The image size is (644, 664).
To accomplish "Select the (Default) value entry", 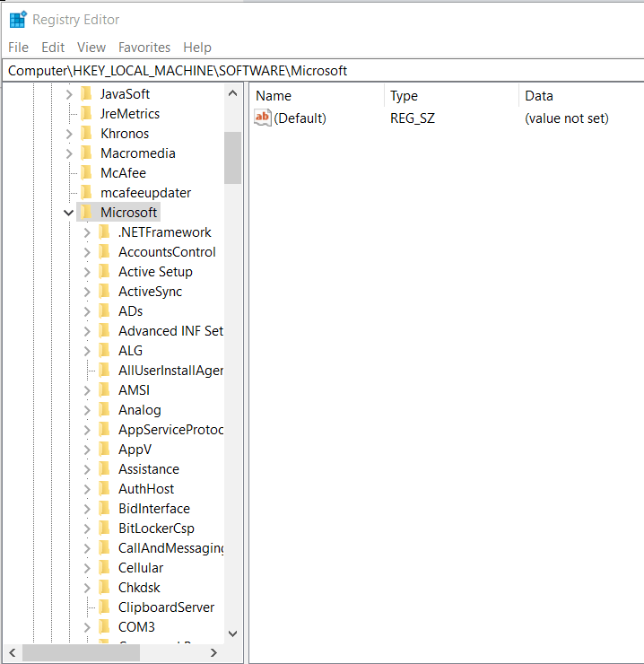I will 300,118.
